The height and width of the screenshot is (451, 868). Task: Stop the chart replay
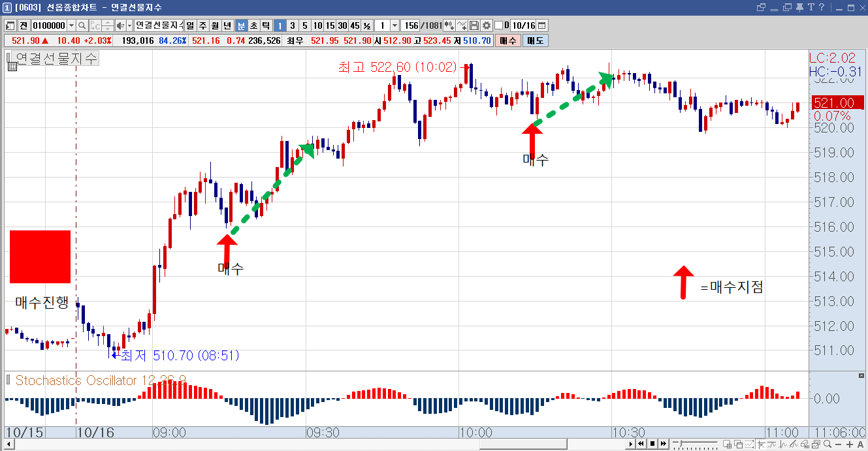(652, 444)
